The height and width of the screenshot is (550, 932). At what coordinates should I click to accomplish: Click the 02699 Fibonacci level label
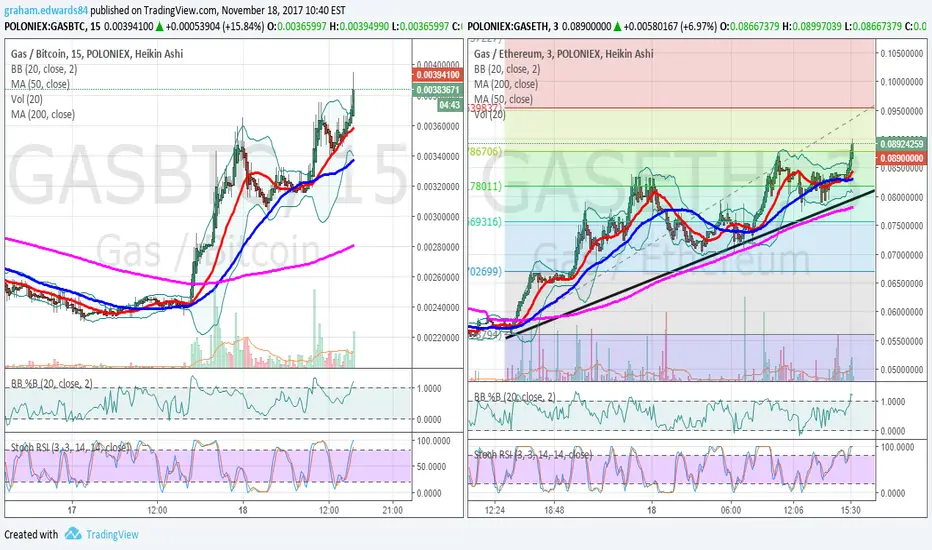coord(485,272)
